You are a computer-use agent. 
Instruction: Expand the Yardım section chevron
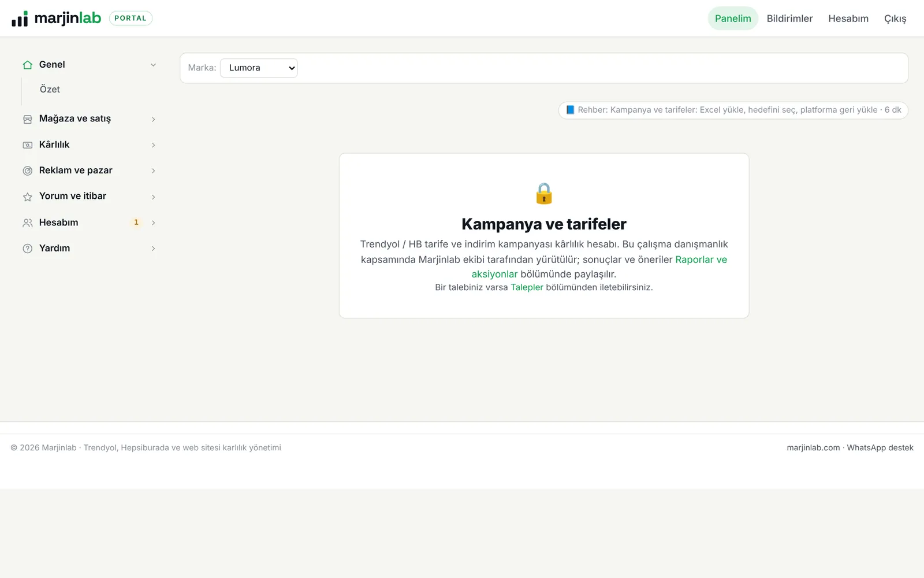pyautogui.click(x=153, y=249)
